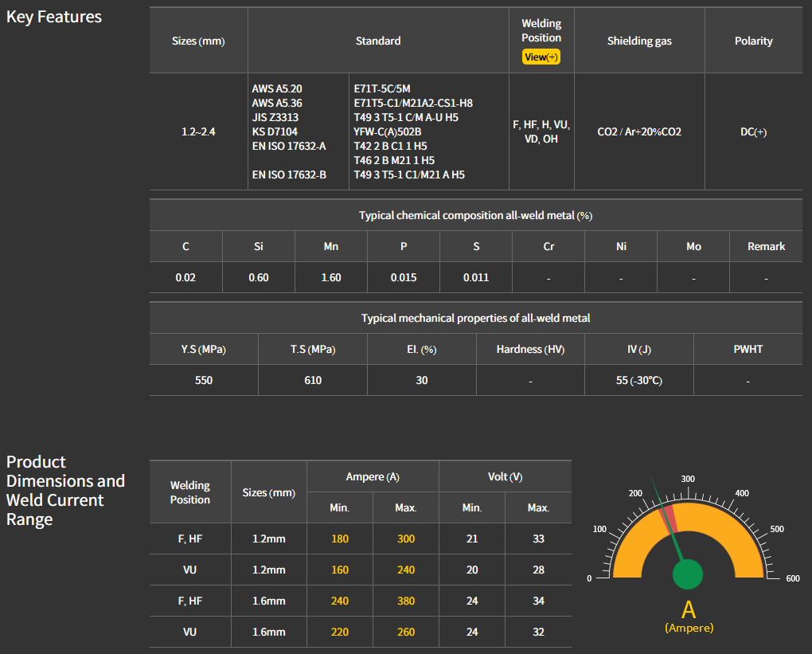This screenshot has width=812, height=654.
Task: Select the T.S (MPa) header cell
Action: (313, 350)
